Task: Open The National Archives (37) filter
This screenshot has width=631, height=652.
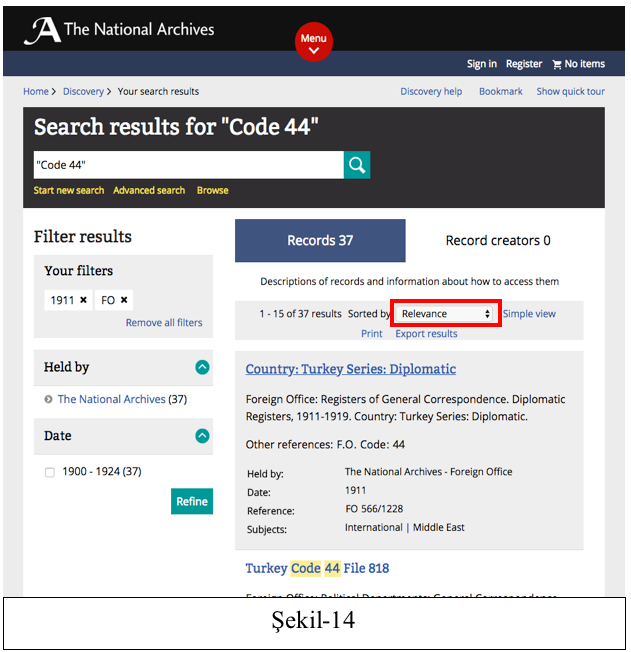Action: pos(122,399)
